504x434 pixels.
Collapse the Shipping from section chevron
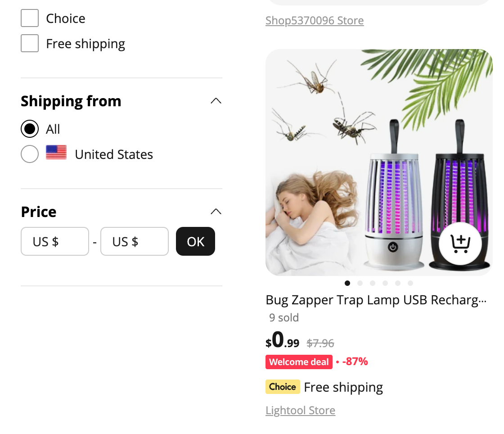[216, 101]
